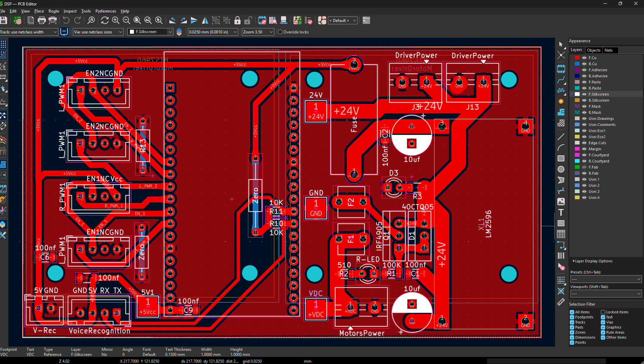Click the Undo arrow icon
Image resolution: width=644 pixels, height=364 pixels.
pos(66,20)
